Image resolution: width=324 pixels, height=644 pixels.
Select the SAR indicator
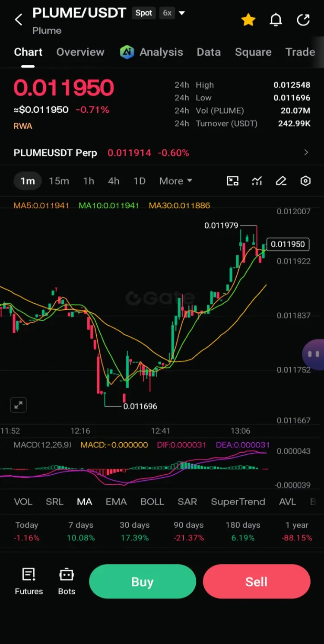point(187,502)
